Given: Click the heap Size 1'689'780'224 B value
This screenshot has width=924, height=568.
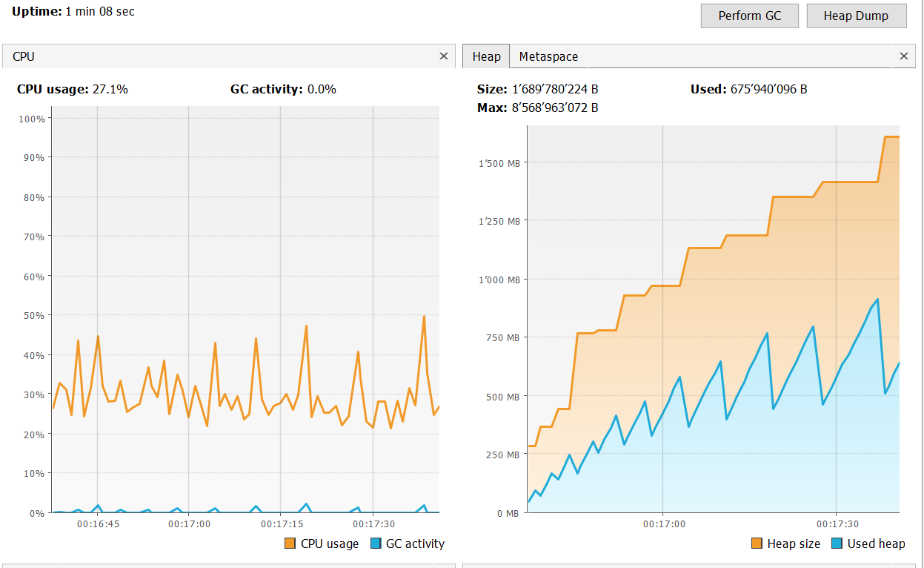Looking at the screenshot, I should [x=555, y=89].
